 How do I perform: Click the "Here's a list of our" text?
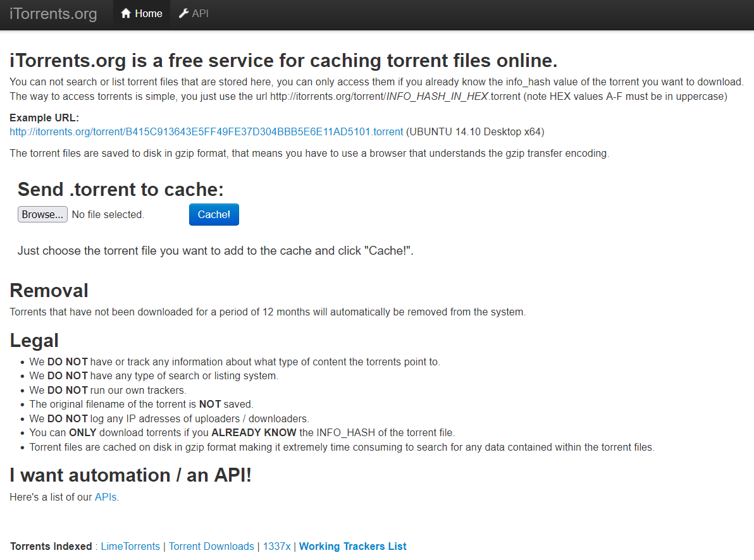pos(51,497)
